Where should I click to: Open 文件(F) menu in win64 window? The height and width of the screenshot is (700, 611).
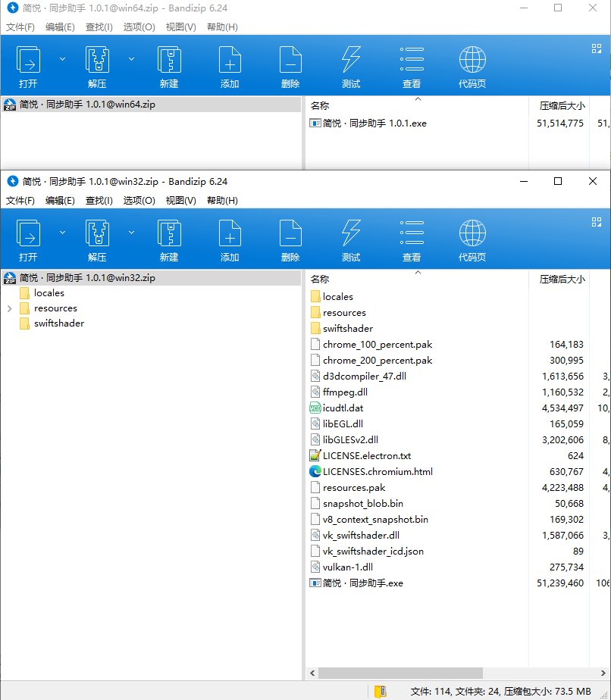coord(20,27)
